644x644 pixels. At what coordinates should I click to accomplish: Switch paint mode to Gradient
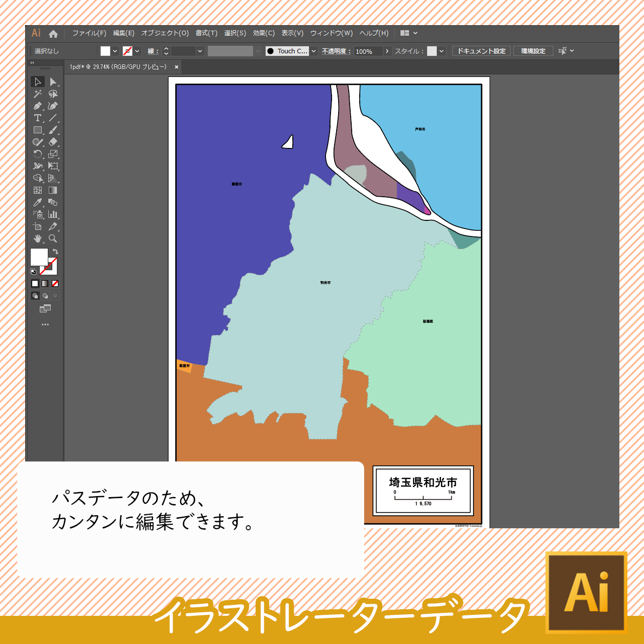45,284
